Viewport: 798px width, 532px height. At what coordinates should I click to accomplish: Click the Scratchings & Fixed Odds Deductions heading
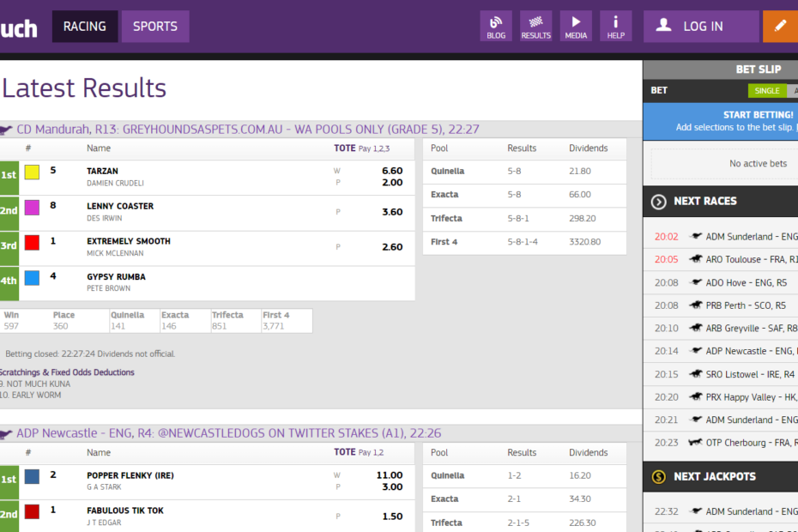[x=67, y=372]
